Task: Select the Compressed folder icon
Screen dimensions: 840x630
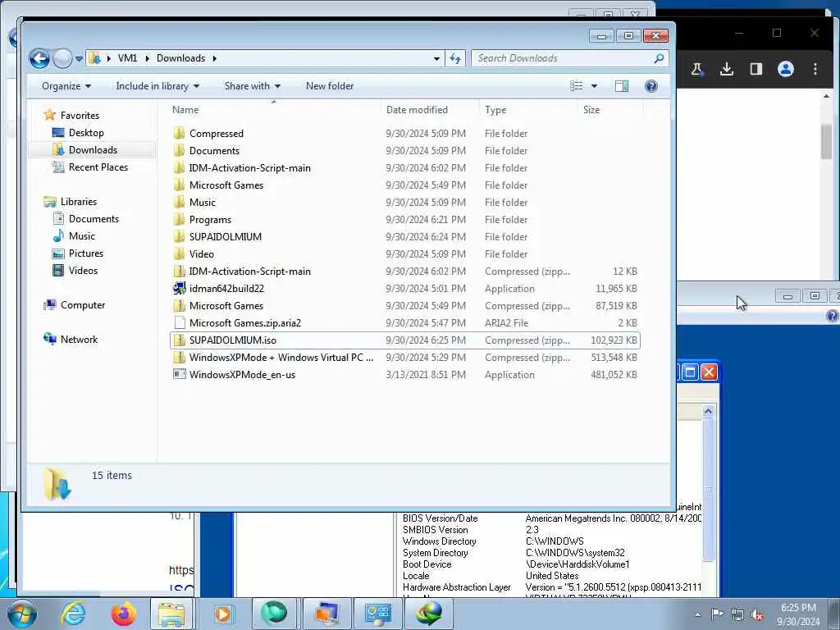Action: tap(180, 134)
